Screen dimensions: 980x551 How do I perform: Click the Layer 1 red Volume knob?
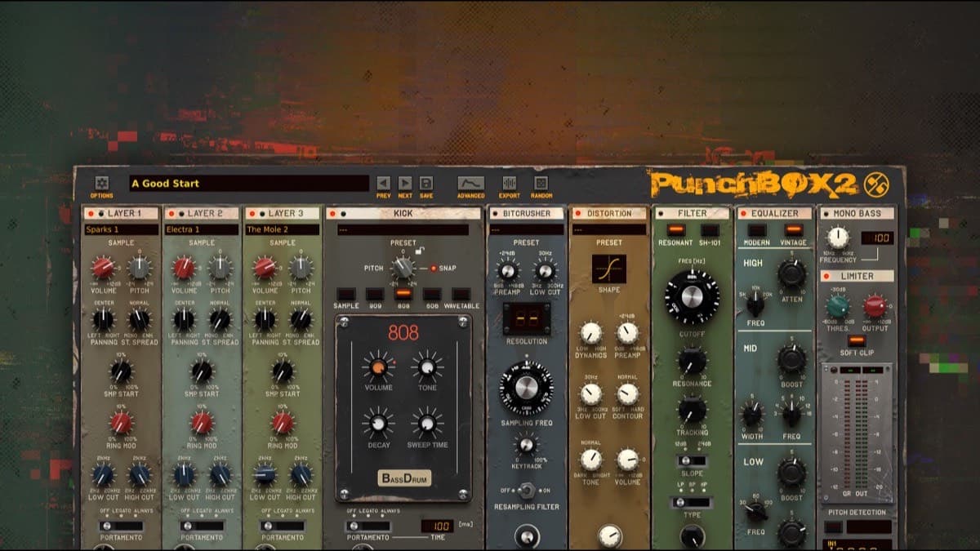click(103, 268)
